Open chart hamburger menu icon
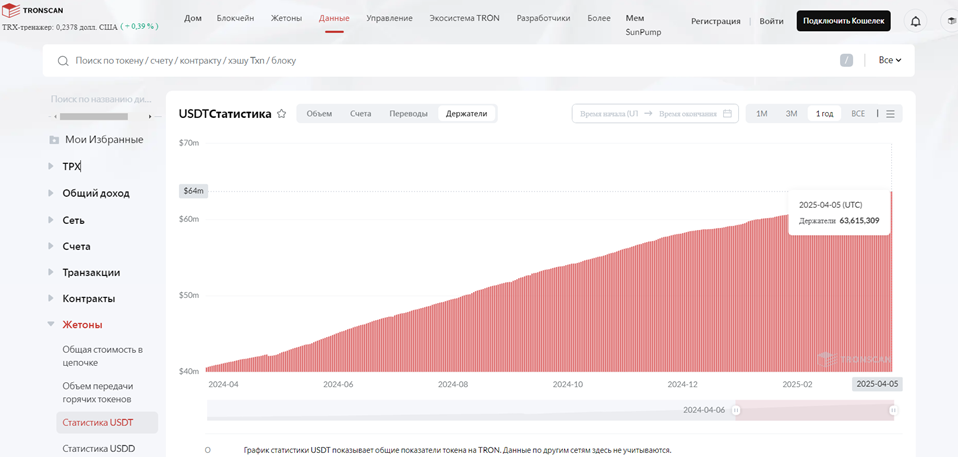 click(x=890, y=114)
